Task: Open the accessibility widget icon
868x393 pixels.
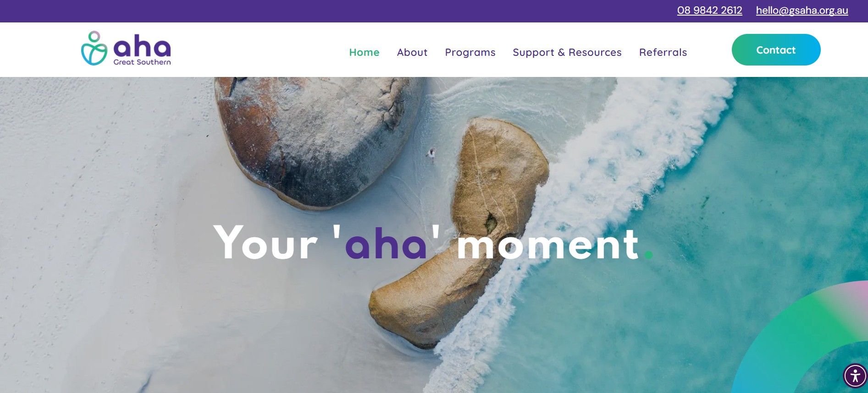Action: pyautogui.click(x=855, y=376)
